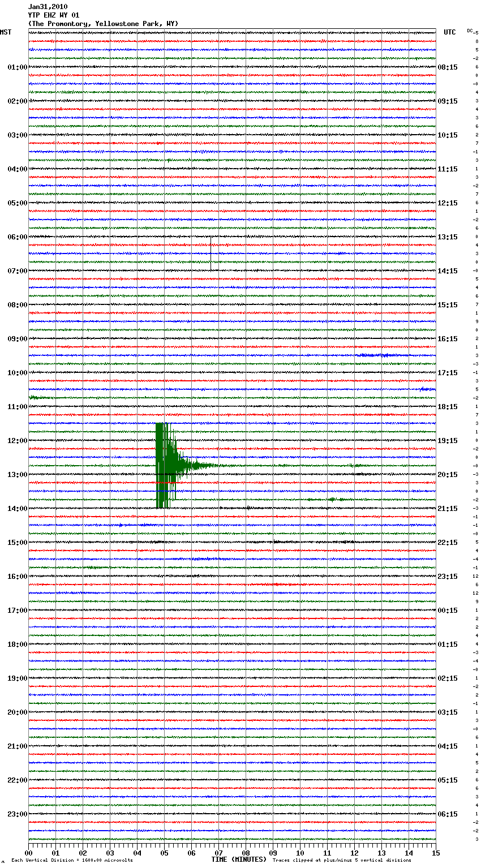Image resolution: width=481 pixels, height=868 pixels.
Task: Select the station code "YTP EHZ WY 01"
Action: tap(54, 15)
